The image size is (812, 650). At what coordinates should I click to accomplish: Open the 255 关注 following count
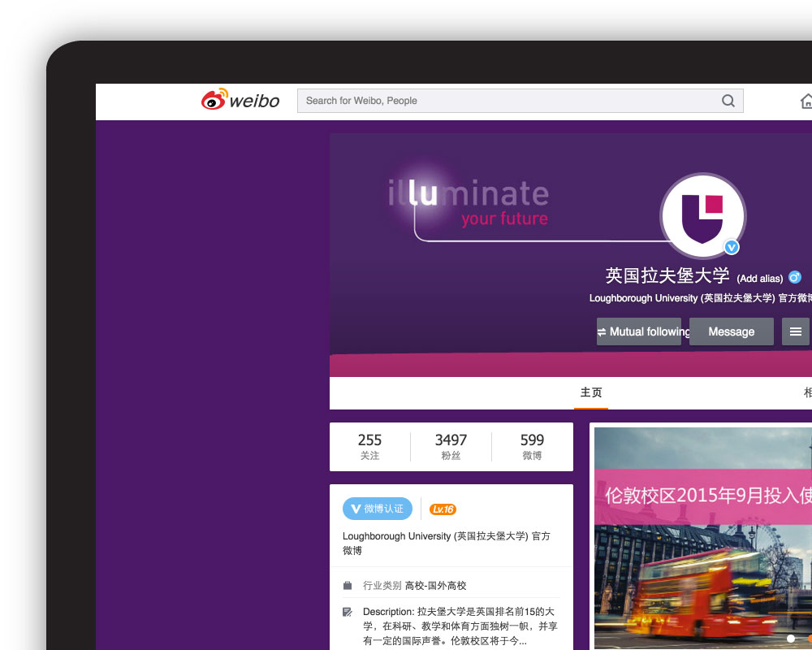pyautogui.click(x=369, y=446)
